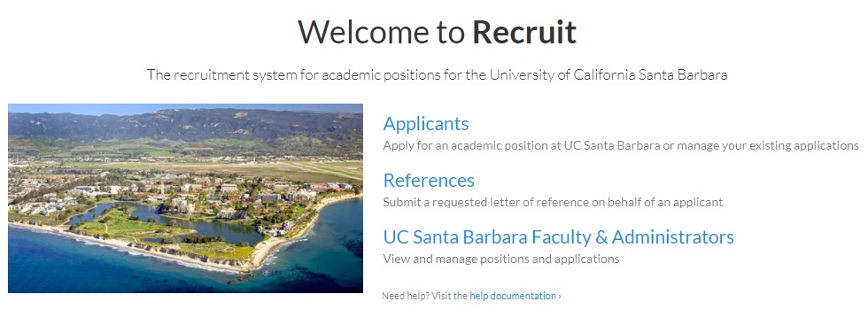Screen dimensions: 868x325
Task: Click 'View and manage positions and applications' text
Action: 501,259
